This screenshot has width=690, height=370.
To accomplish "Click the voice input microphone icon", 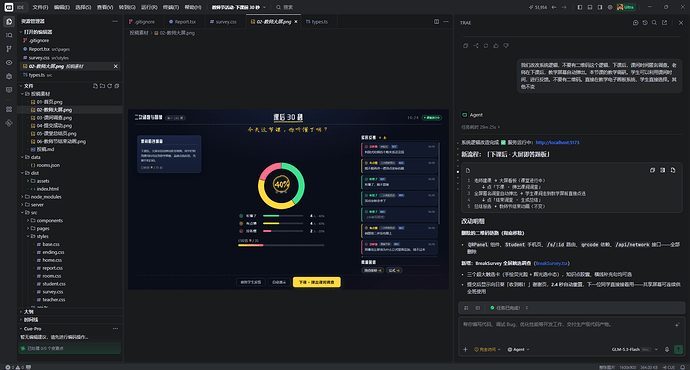I will click(667, 349).
